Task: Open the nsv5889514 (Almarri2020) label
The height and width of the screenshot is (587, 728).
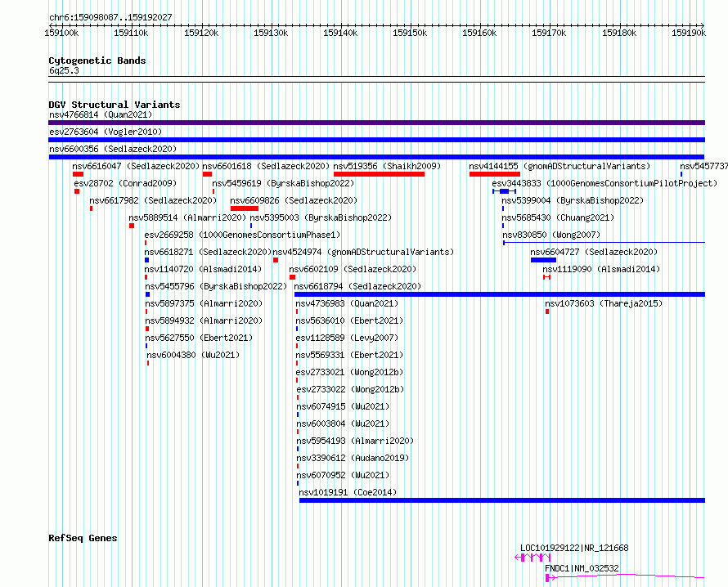Action: [187, 217]
